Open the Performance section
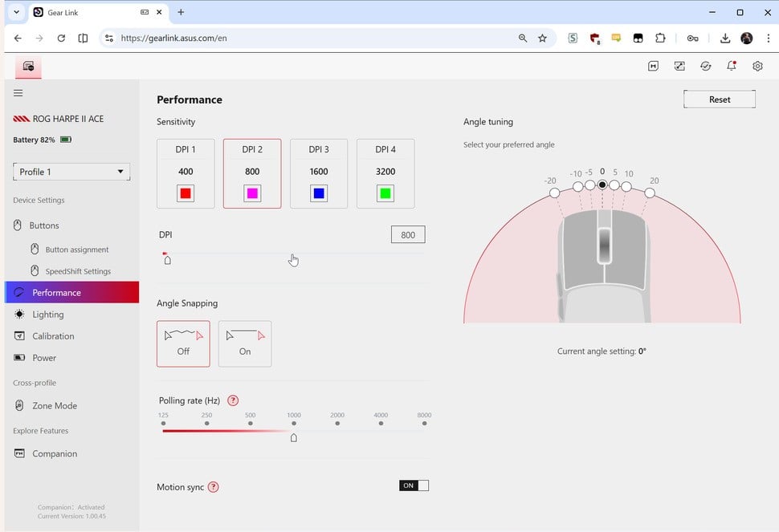The height and width of the screenshot is (532, 779). (x=72, y=292)
